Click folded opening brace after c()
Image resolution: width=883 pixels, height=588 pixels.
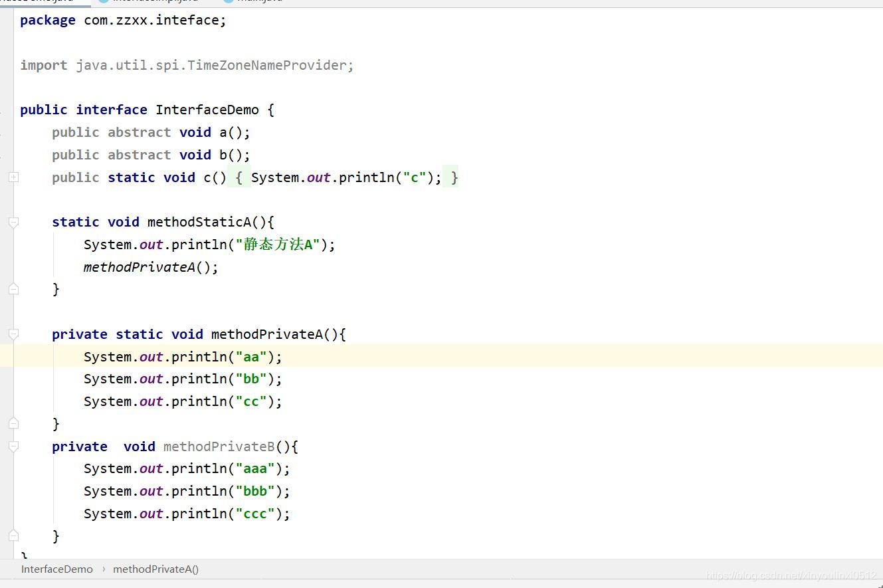tap(239, 177)
